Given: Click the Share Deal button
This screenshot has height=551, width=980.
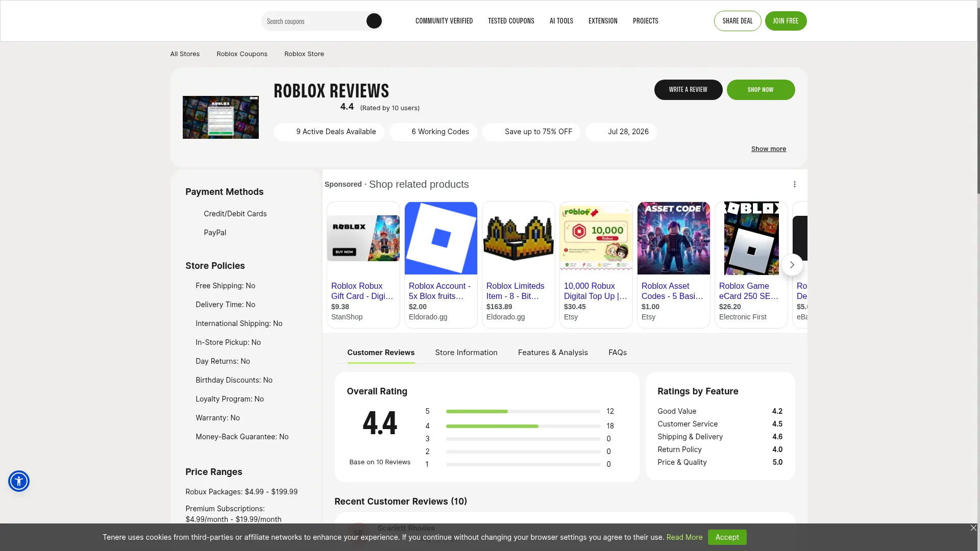Looking at the screenshot, I should pyautogui.click(x=738, y=21).
